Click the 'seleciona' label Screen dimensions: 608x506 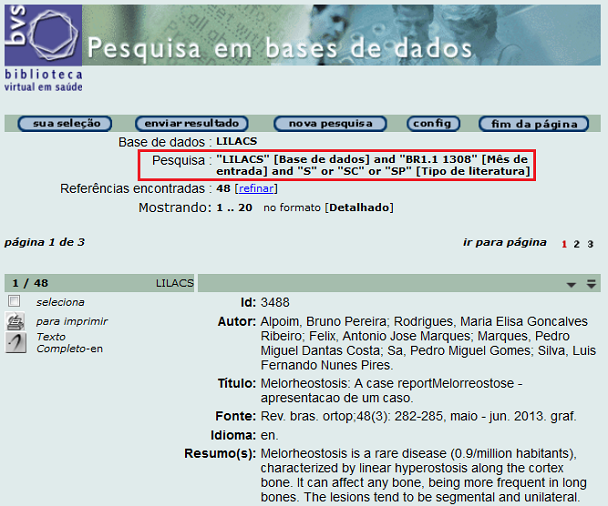[x=60, y=302]
